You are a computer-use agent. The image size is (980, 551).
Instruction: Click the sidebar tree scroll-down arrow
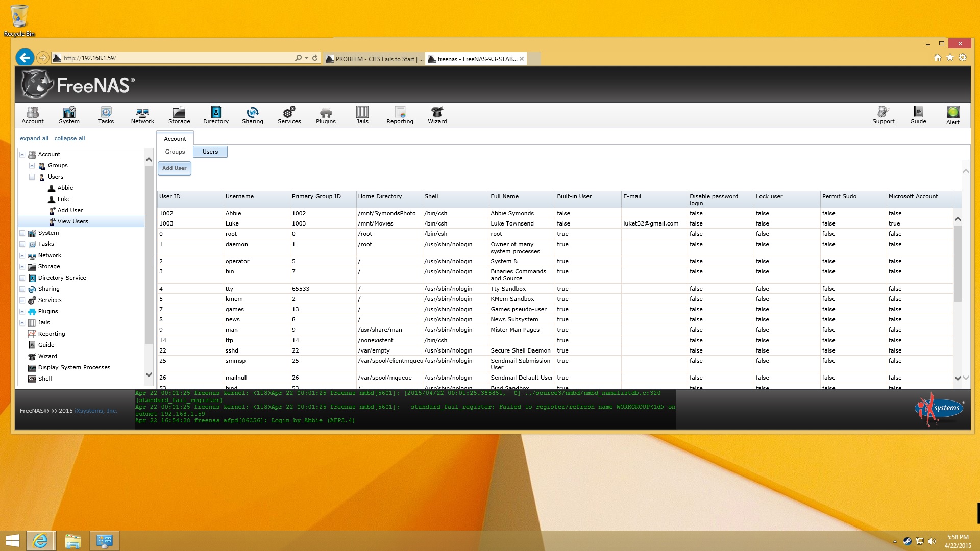point(149,374)
